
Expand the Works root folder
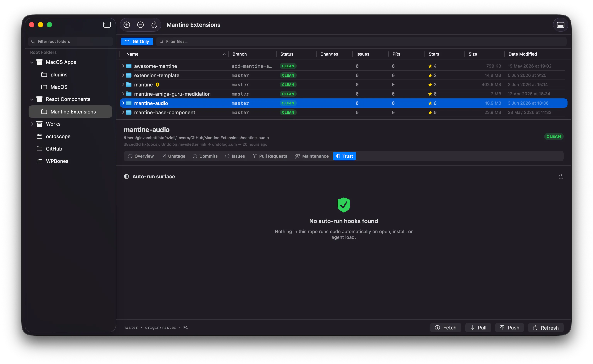[x=31, y=124]
